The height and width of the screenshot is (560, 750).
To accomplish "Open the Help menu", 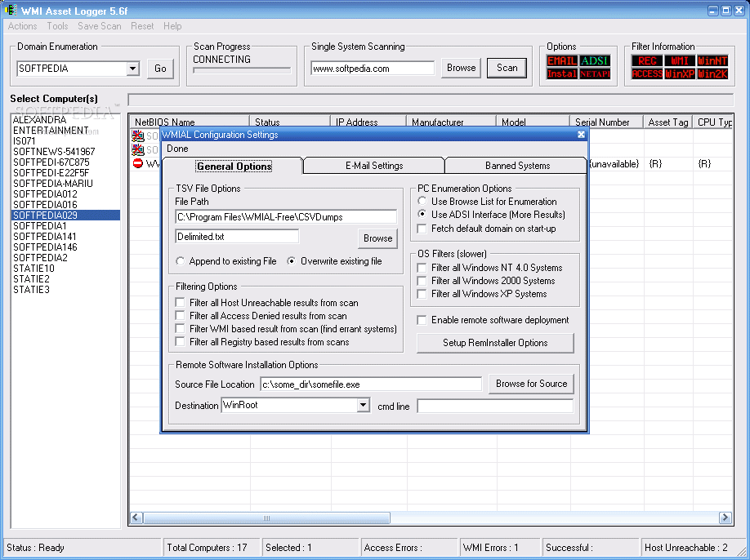I will (x=172, y=26).
